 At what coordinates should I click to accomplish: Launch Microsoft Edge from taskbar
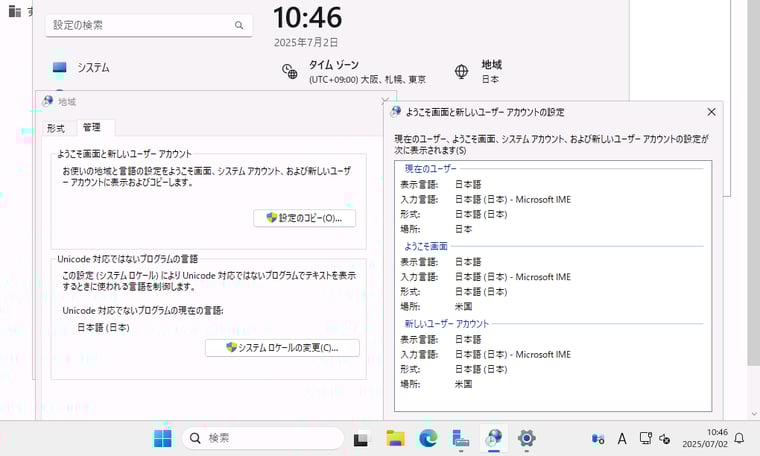tap(428, 438)
